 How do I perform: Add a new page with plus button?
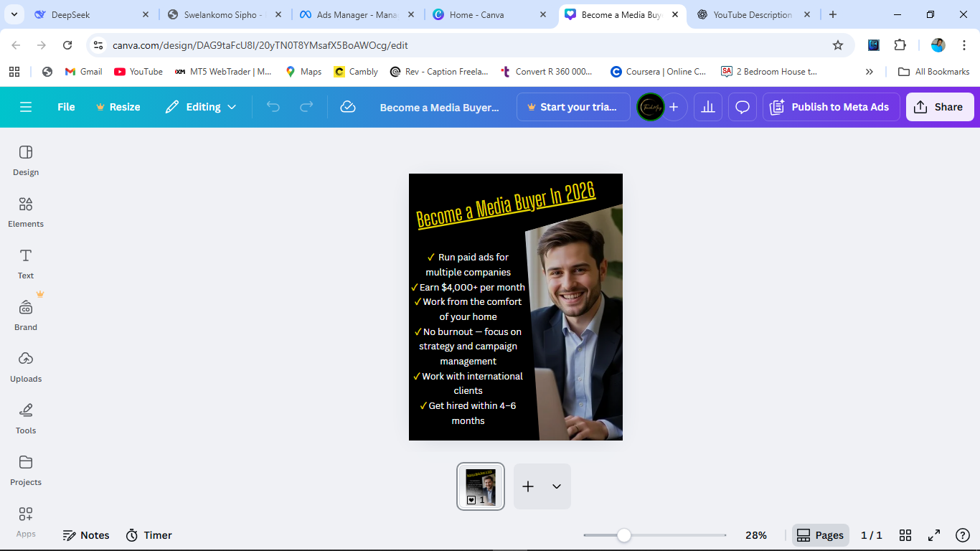[528, 486]
